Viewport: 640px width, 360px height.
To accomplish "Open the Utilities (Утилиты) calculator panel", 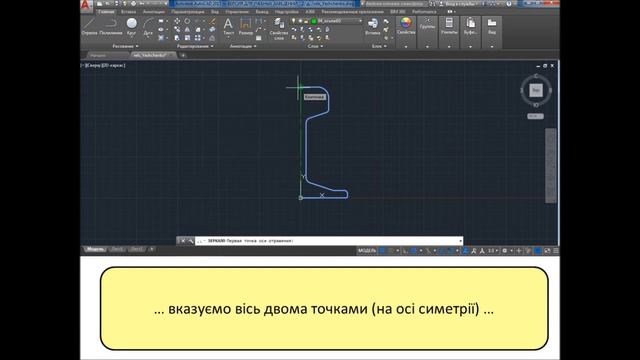I will click(449, 25).
